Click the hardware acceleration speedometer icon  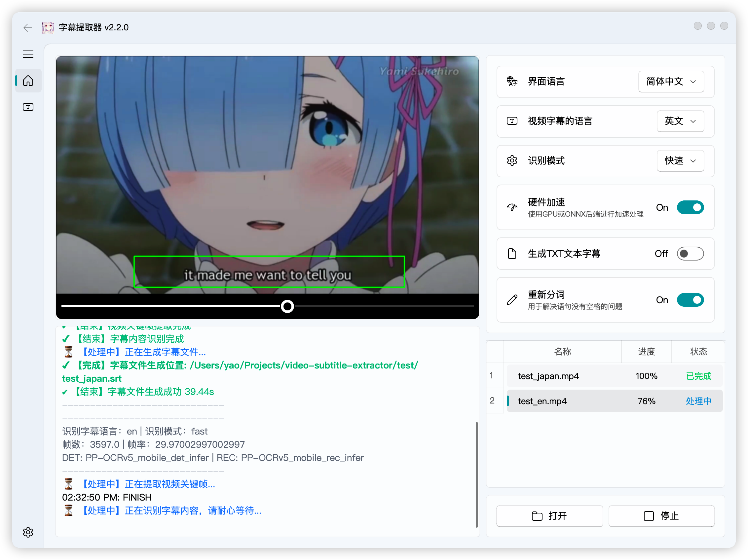coord(512,207)
